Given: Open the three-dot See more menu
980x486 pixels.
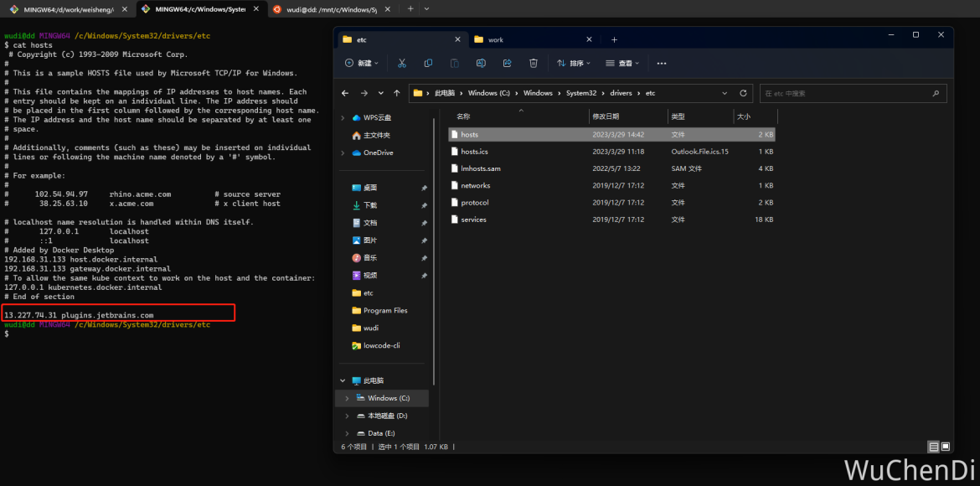Looking at the screenshot, I should [662, 63].
